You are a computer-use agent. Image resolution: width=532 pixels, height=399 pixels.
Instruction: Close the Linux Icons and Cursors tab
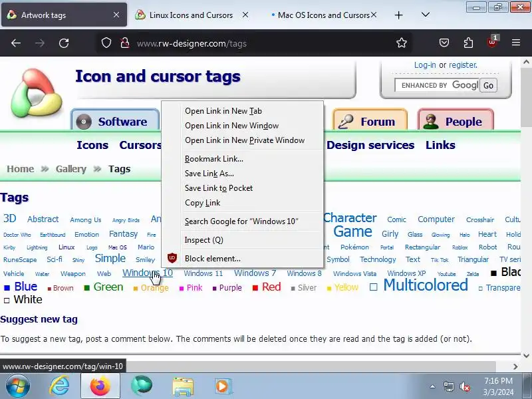pyautogui.click(x=245, y=15)
